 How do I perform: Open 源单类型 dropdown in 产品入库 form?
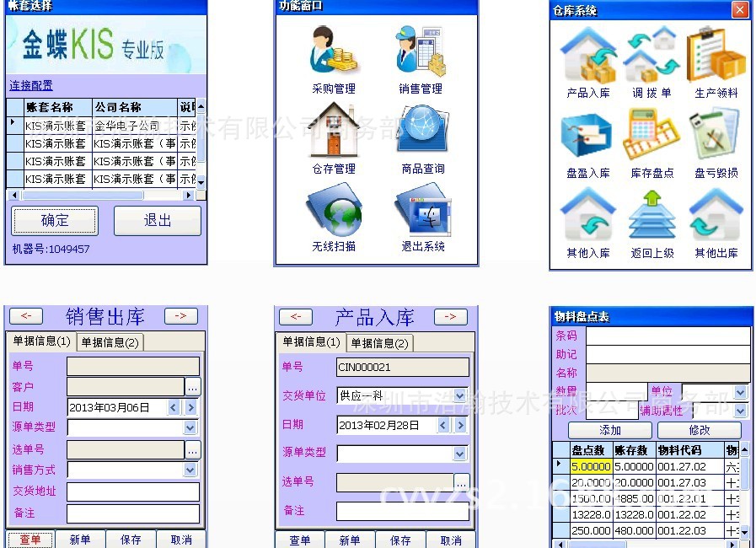460,454
